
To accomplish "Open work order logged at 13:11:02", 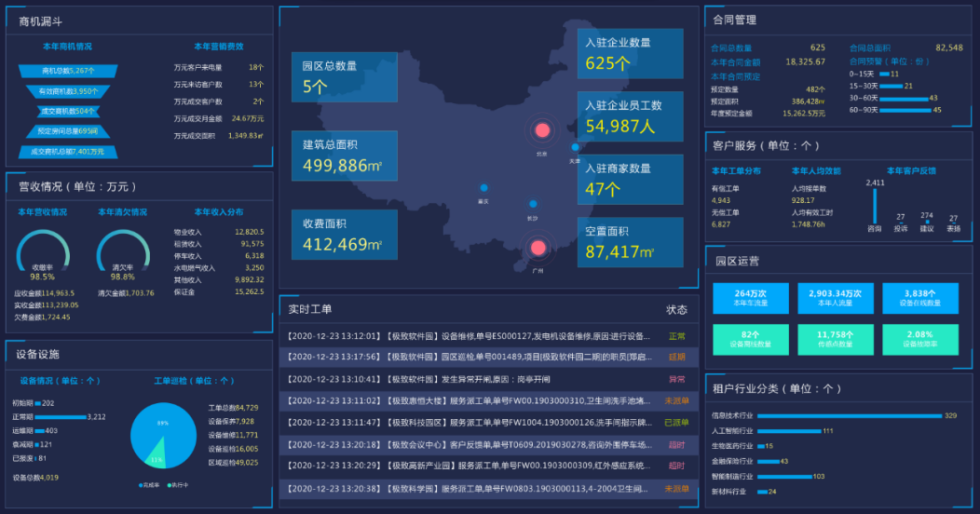I will point(489,401).
